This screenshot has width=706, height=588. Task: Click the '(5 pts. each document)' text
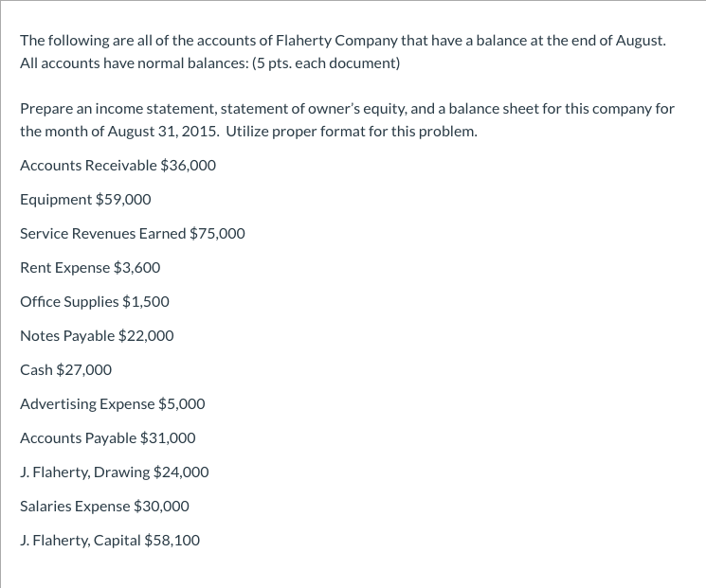coord(326,63)
